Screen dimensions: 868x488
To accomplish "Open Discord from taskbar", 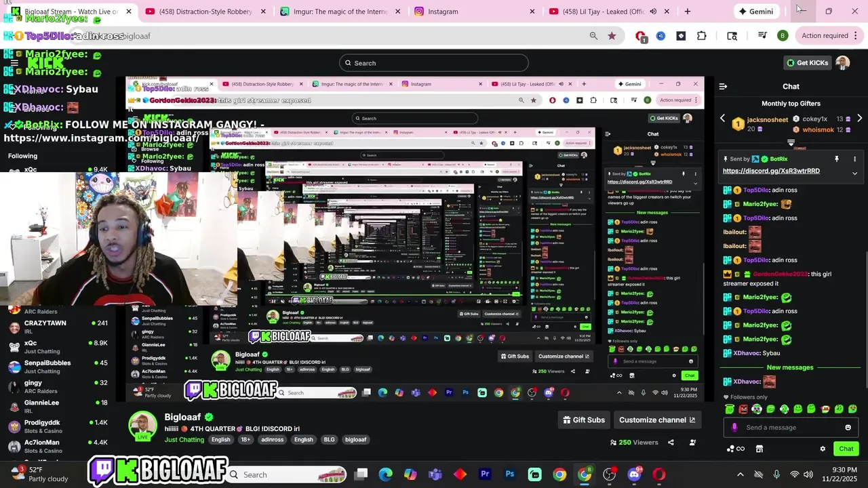I will [x=634, y=474].
